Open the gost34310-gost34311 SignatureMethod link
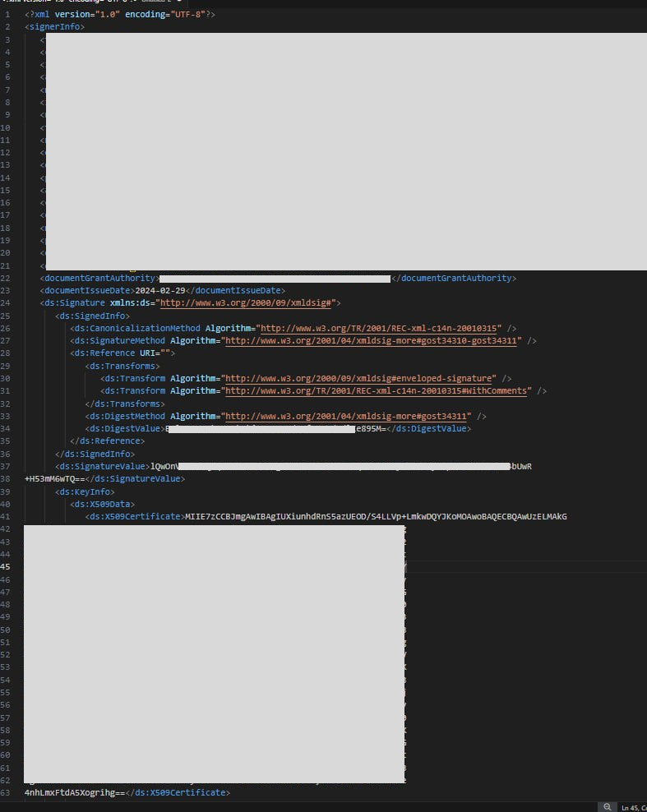This screenshot has width=647, height=812. tap(373, 340)
